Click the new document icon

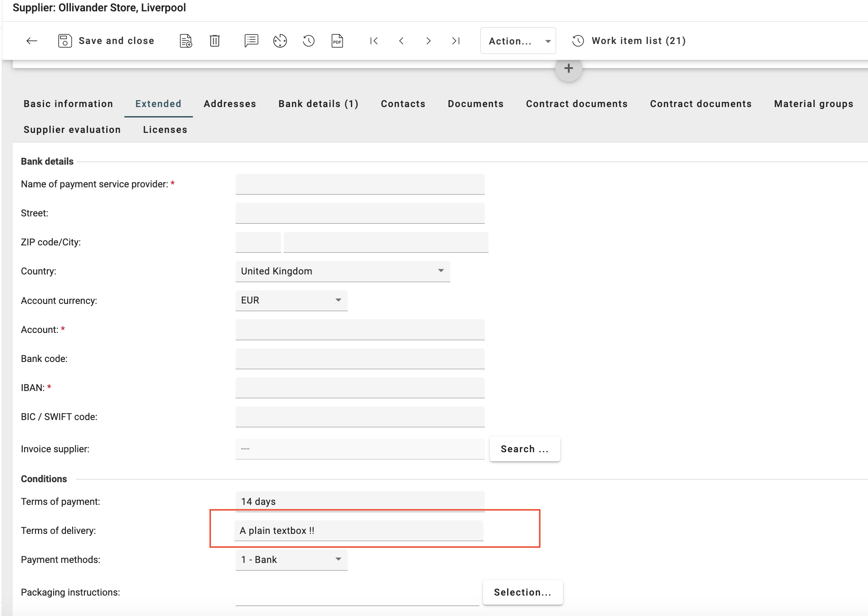tap(186, 41)
